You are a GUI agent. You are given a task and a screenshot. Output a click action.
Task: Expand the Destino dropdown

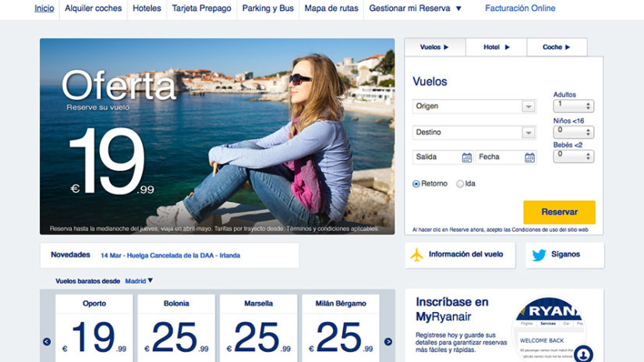[528, 133]
